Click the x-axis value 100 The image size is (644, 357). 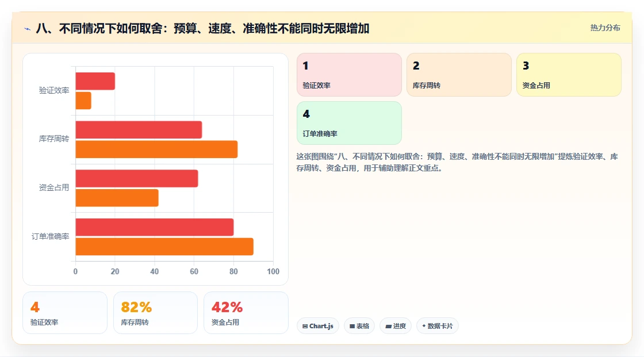point(273,271)
